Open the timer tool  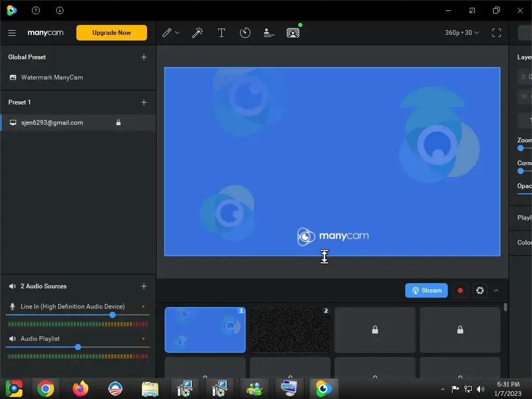coord(245,33)
